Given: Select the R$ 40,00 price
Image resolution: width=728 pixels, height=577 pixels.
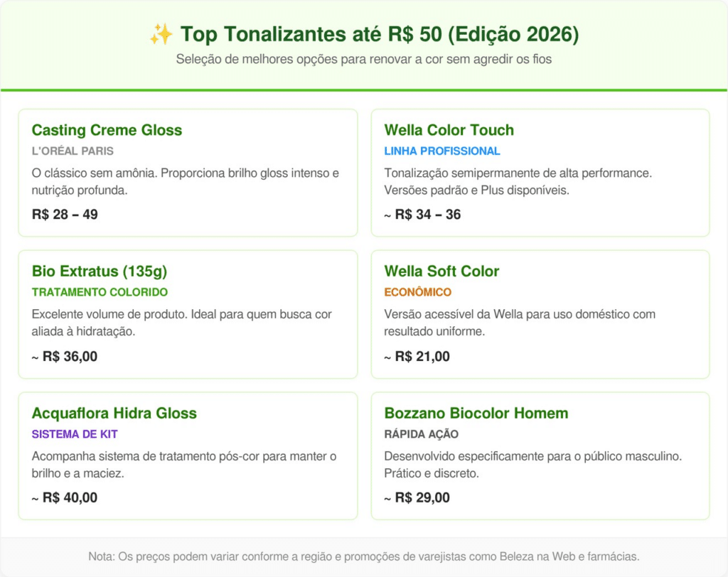Looking at the screenshot, I should click(x=70, y=497).
